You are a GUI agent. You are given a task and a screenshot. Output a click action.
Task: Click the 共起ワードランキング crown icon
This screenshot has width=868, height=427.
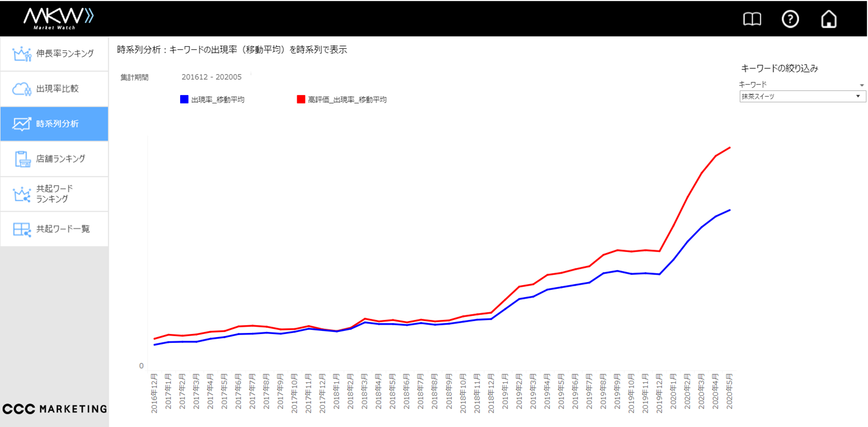[x=22, y=194]
